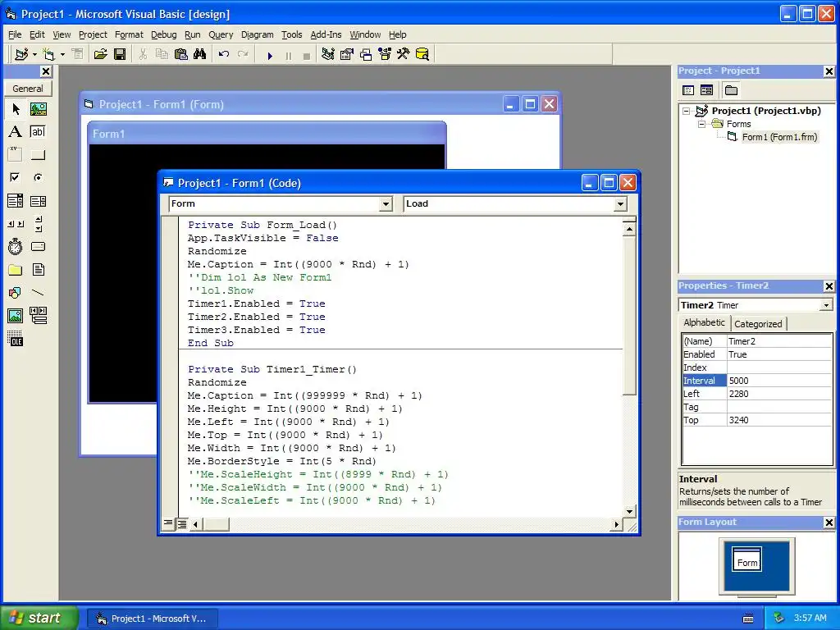Click the Find binoculars icon

click(x=200, y=54)
